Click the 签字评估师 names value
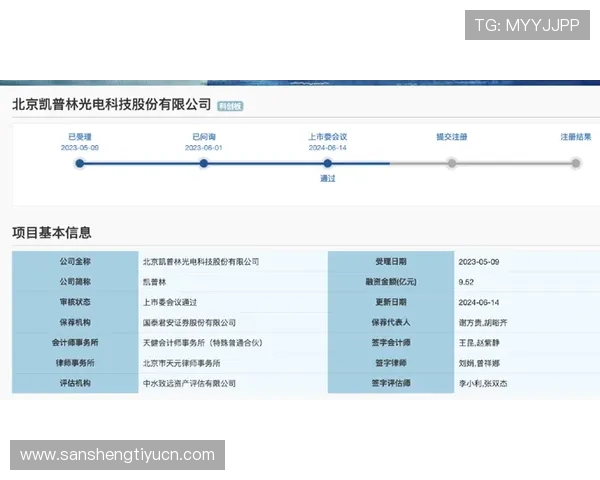The image size is (600, 480). pyautogui.click(x=483, y=384)
